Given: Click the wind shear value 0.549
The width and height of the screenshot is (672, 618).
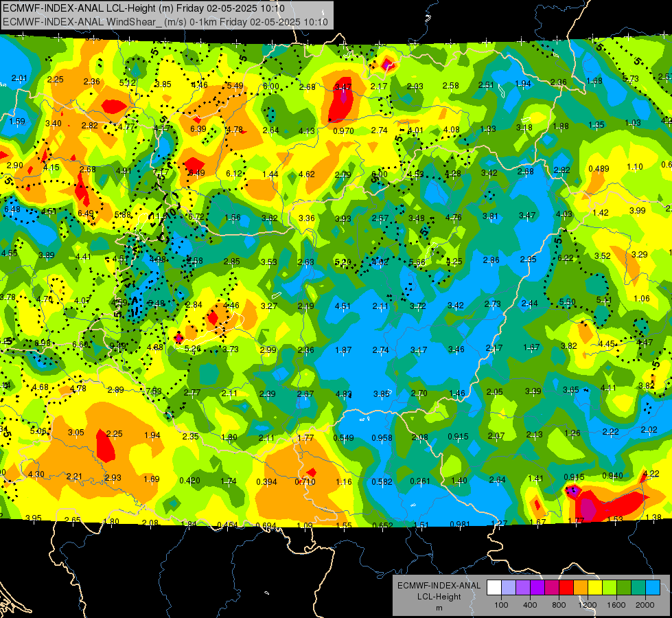Looking at the screenshot, I should click(x=344, y=438).
